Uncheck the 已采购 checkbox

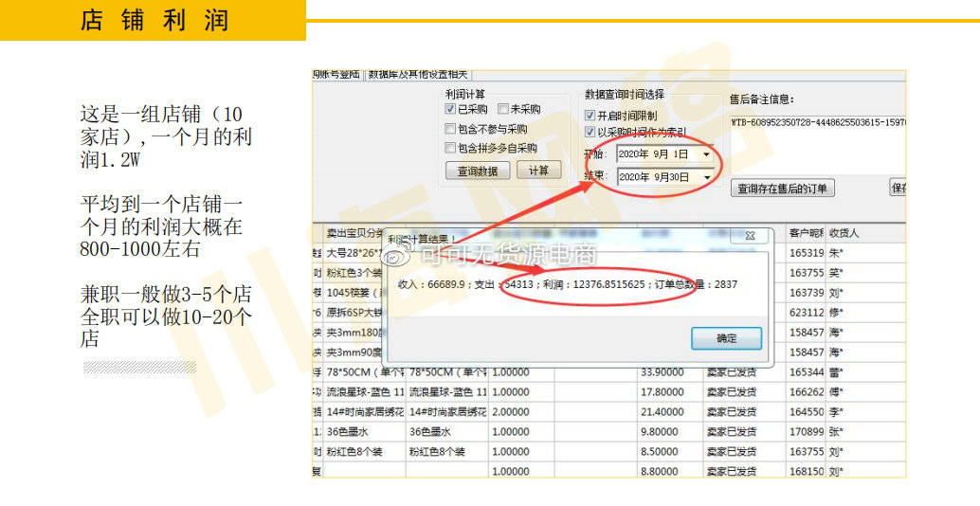(x=450, y=109)
